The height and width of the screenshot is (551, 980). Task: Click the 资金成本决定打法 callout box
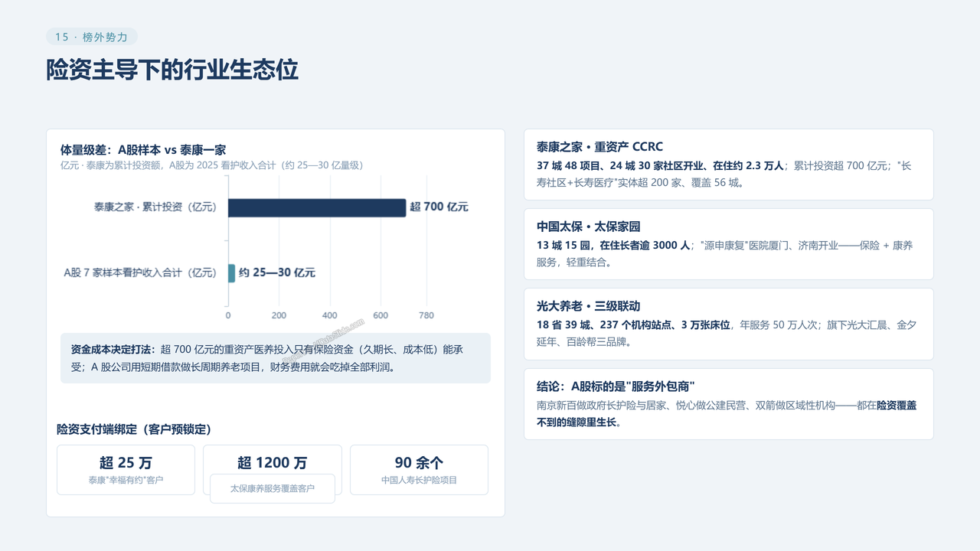pyautogui.click(x=276, y=358)
